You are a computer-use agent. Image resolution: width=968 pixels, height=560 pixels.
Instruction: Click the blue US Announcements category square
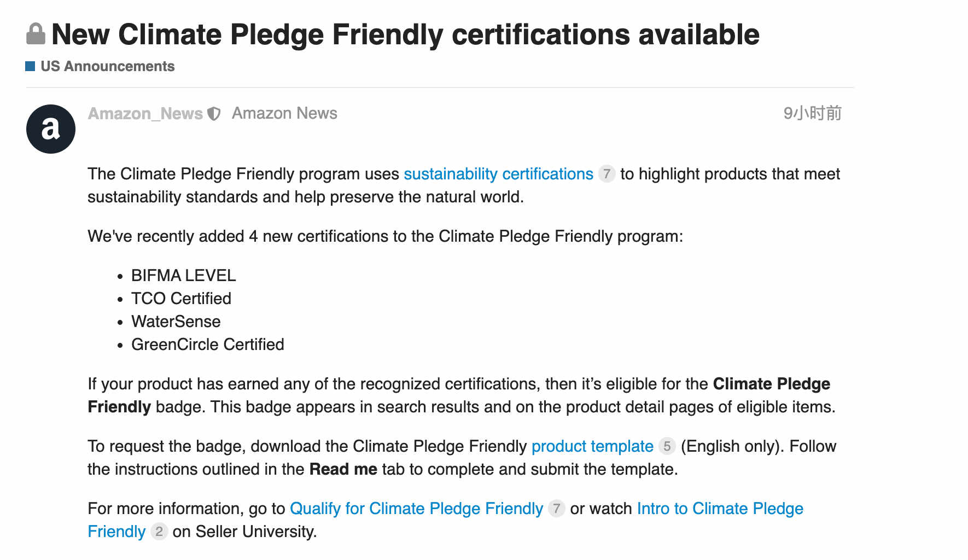(x=30, y=66)
